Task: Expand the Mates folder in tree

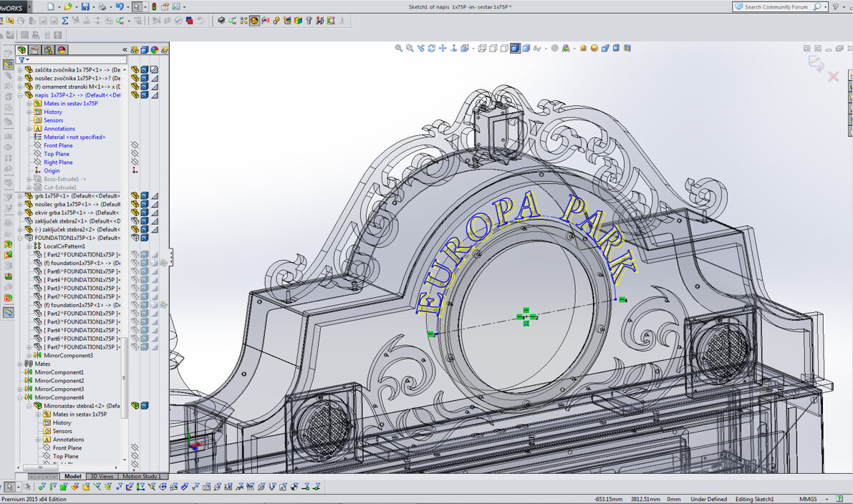Action: point(20,364)
